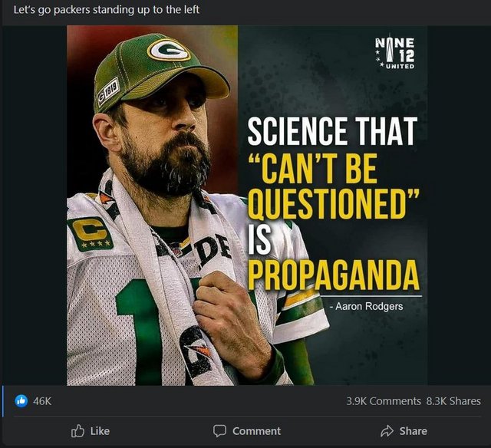Click the captain C patch on jersey
491x448 pixels.
[91, 233]
